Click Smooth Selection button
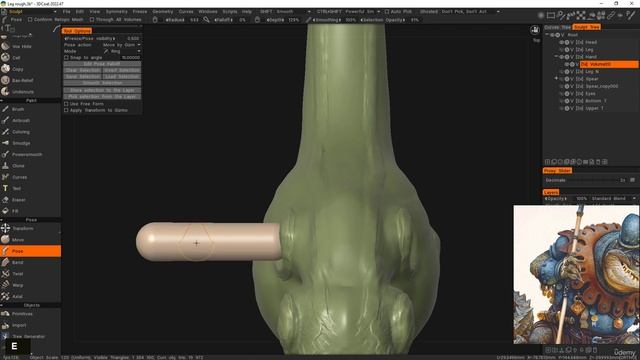The image size is (640, 360). [x=102, y=83]
